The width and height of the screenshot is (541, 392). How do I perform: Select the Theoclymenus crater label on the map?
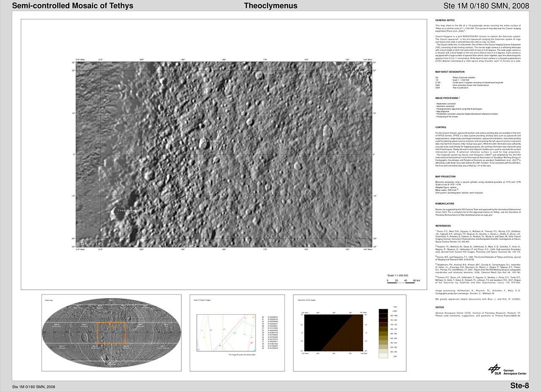[128, 210]
